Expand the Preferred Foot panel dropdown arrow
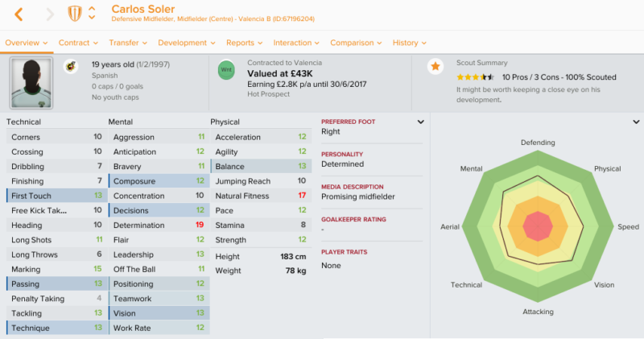This screenshot has height=339, width=644. 420,122
